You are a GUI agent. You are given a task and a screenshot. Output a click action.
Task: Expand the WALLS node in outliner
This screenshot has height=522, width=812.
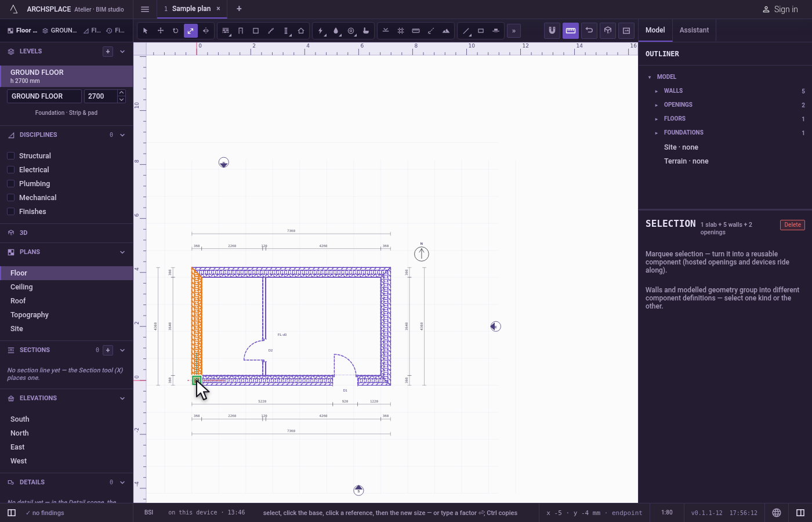coord(657,91)
